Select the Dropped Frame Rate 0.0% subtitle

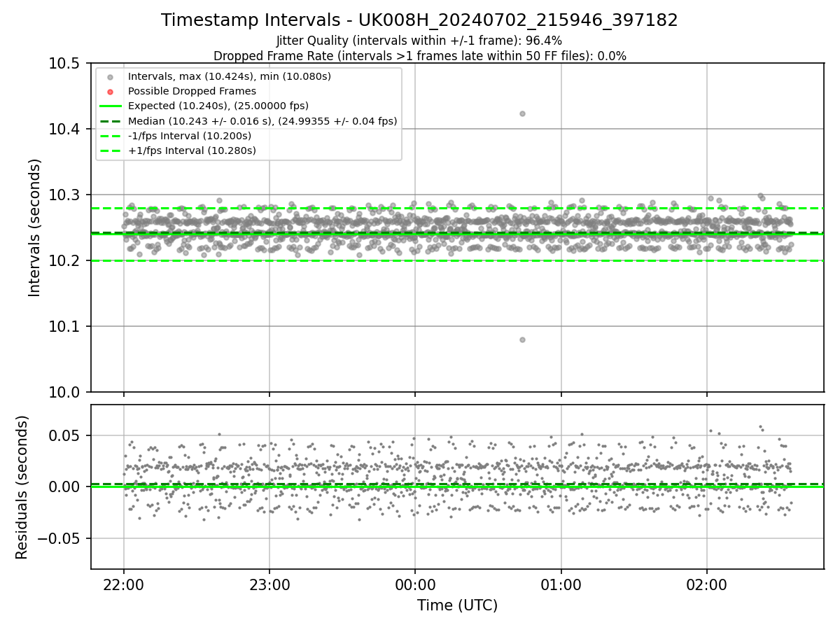click(x=419, y=56)
